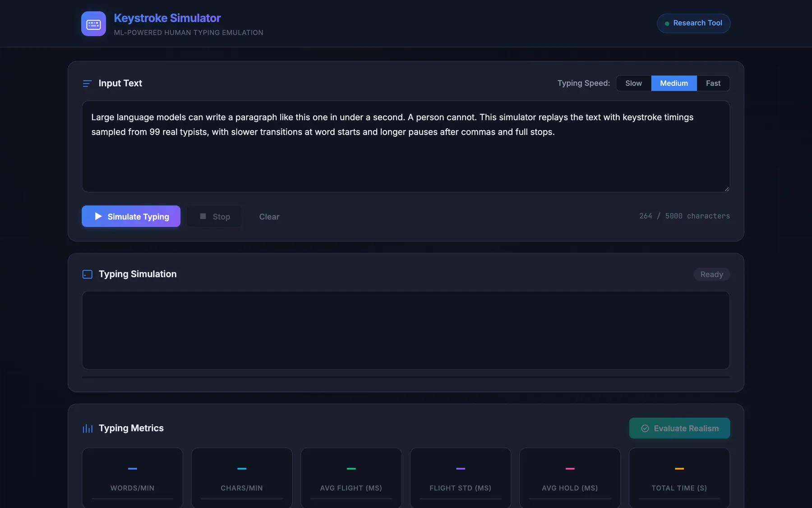812x508 pixels.
Task: Select Slow typing speed
Action: pos(633,83)
